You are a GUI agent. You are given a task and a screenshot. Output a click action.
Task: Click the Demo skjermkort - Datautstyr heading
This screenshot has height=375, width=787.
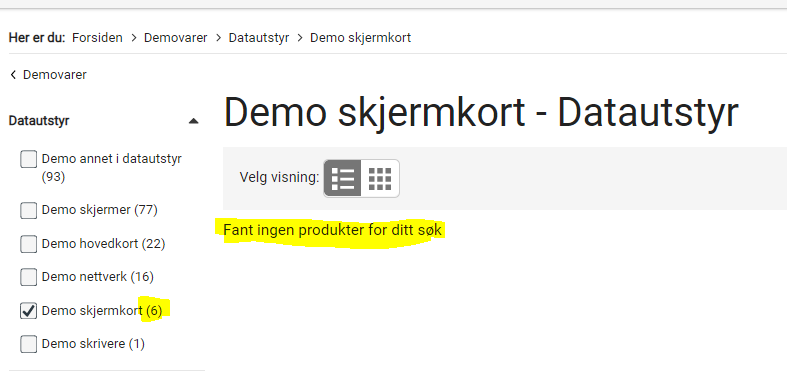point(481,112)
